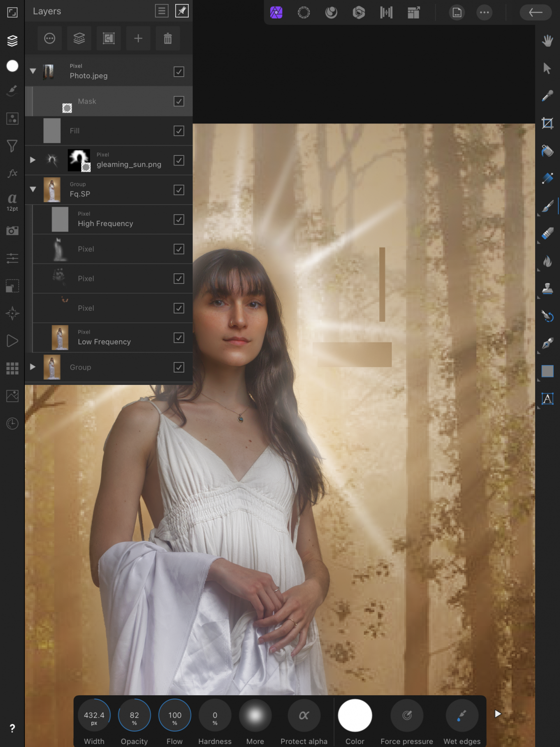The height and width of the screenshot is (747, 560).
Task: Toggle visibility of bottom Group layer
Action: 179,367
